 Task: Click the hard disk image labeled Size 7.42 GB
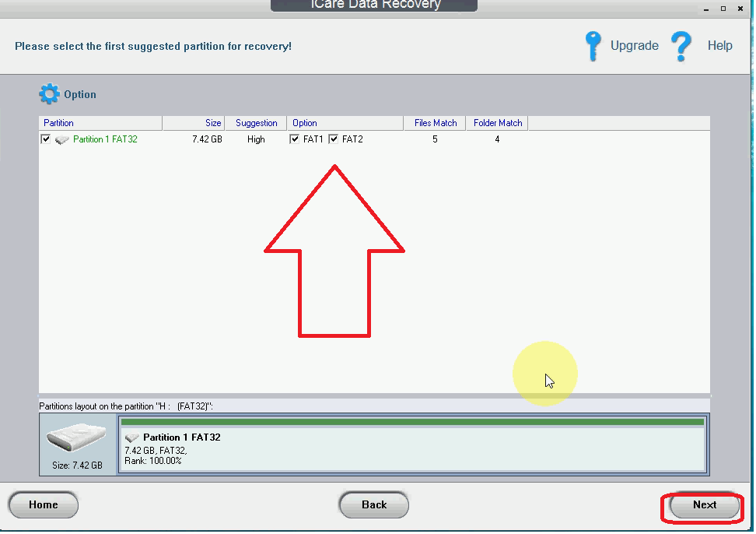tap(76, 438)
